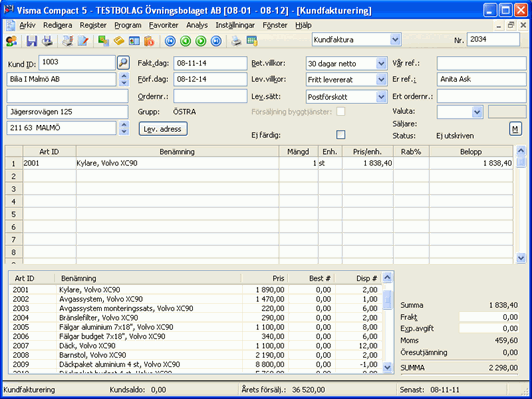
Task: Open the Analys menu
Action: tap(197, 25)
